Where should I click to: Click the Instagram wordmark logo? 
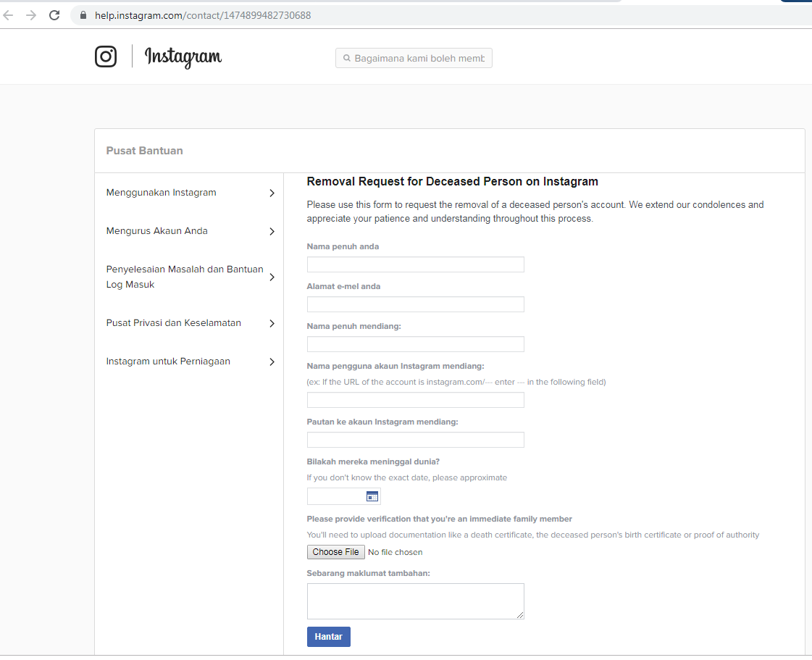pyautogui.click(x=183, y=57)
